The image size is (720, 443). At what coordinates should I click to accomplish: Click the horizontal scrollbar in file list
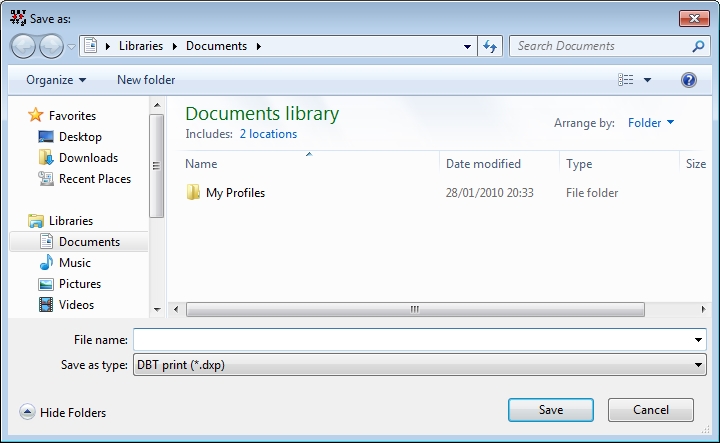pyautogui.click(x=414, y=309)
